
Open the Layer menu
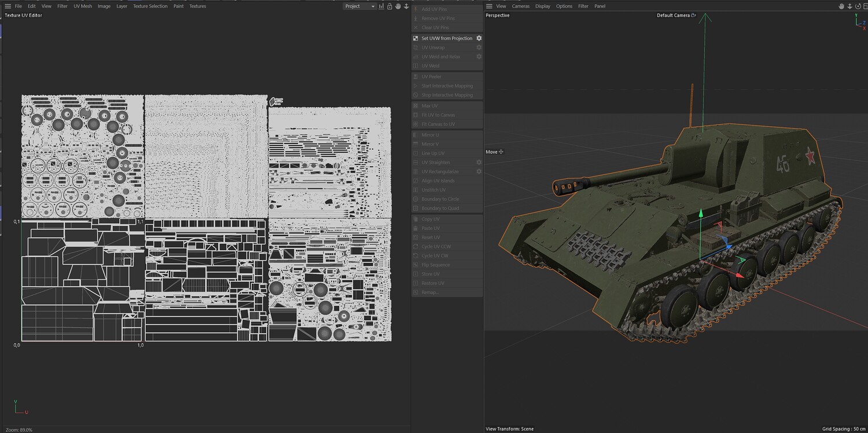coord(122,6)
